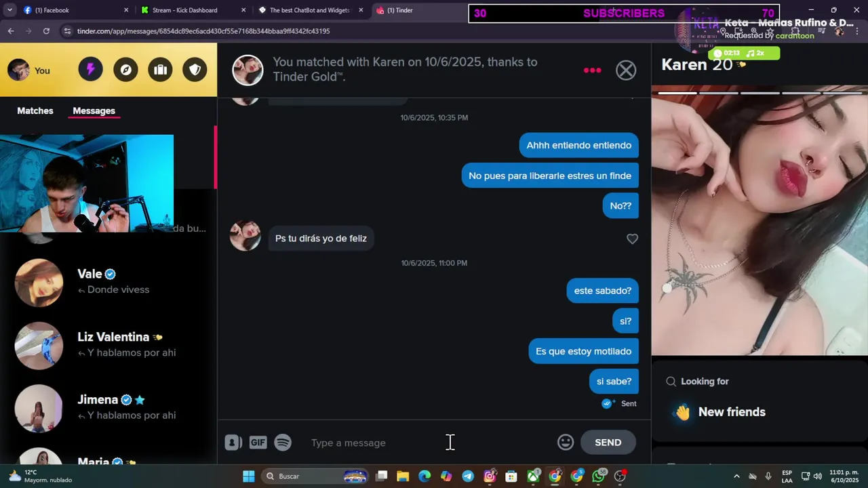Screen dimensions: 868x488
Task: Click the SEND button
Action: point(608,442)
